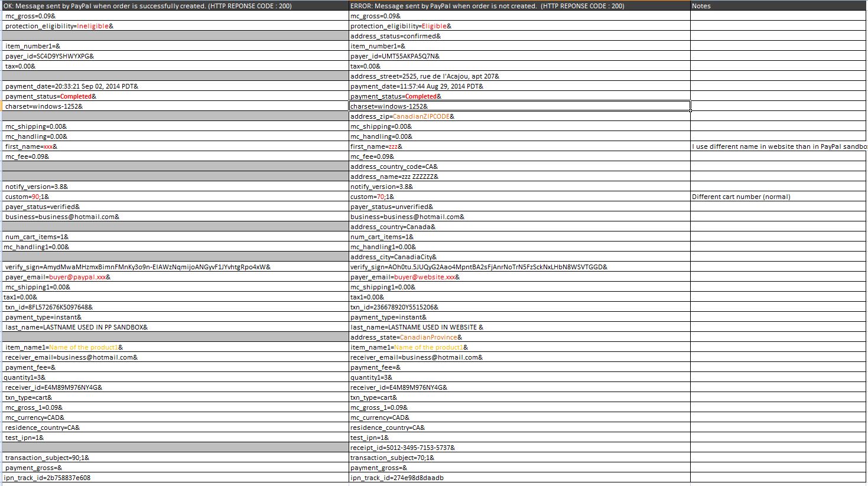
Task: Click the address_country_code=CA& cell
Action: tap(519, 167)
